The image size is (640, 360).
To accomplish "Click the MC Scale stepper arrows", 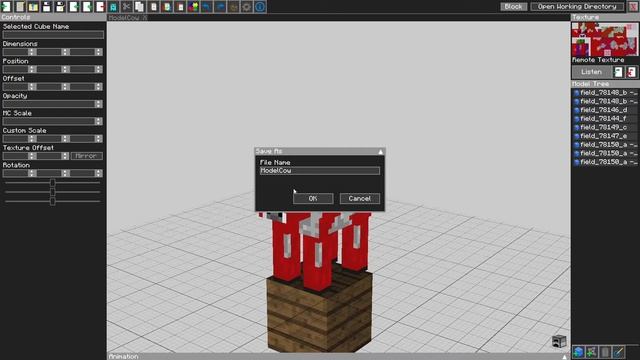I will point(98,121).
